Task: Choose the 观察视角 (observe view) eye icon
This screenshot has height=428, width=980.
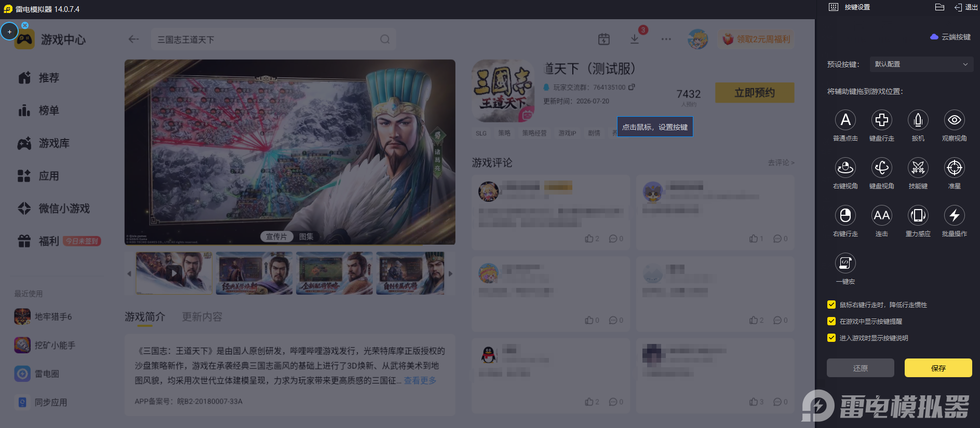Action: (x=955, y=120)
